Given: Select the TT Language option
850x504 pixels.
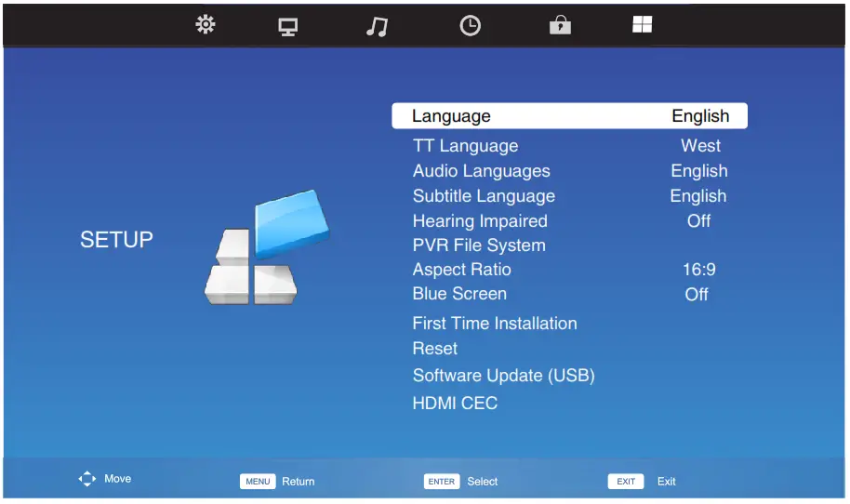Looking at the screenshot, I should point(465,146).
